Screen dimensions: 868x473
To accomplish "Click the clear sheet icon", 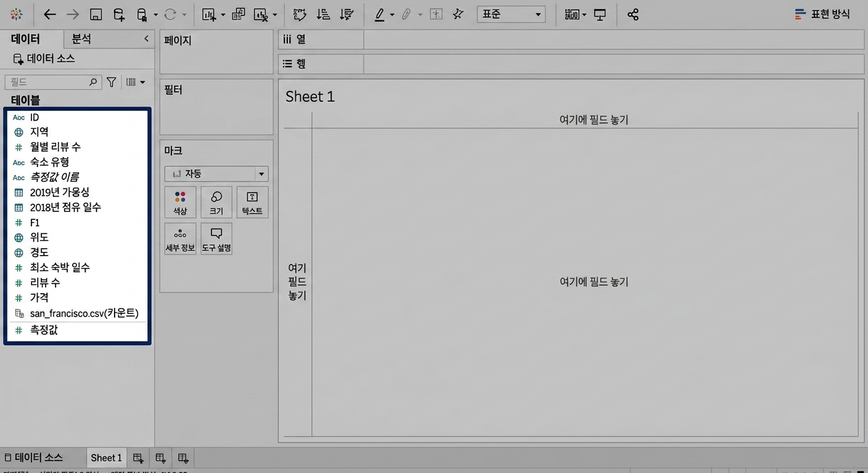I will 261,14.
